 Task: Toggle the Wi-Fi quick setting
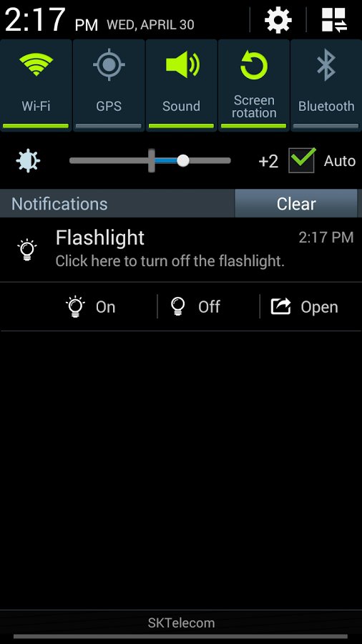coord(36,85)
